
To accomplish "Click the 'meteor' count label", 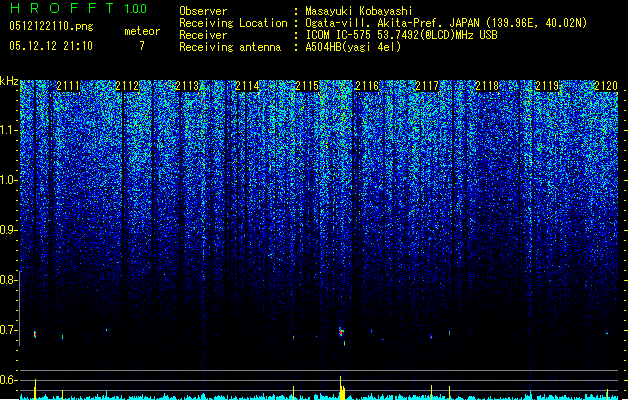I will click(142, 31).
